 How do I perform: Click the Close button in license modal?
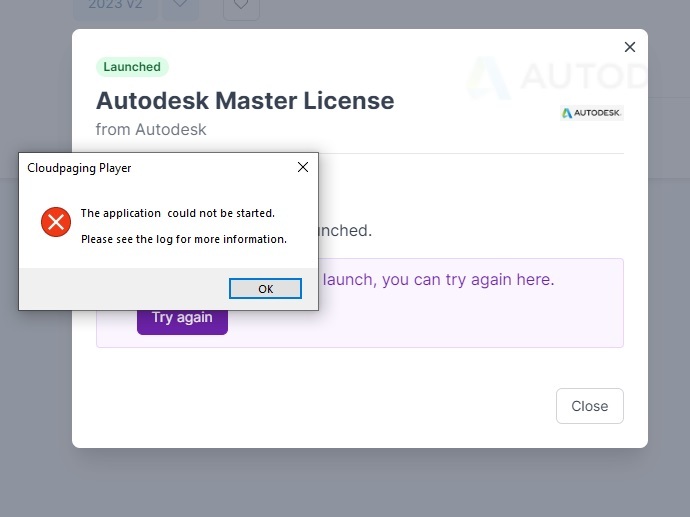tap(590, 406)
